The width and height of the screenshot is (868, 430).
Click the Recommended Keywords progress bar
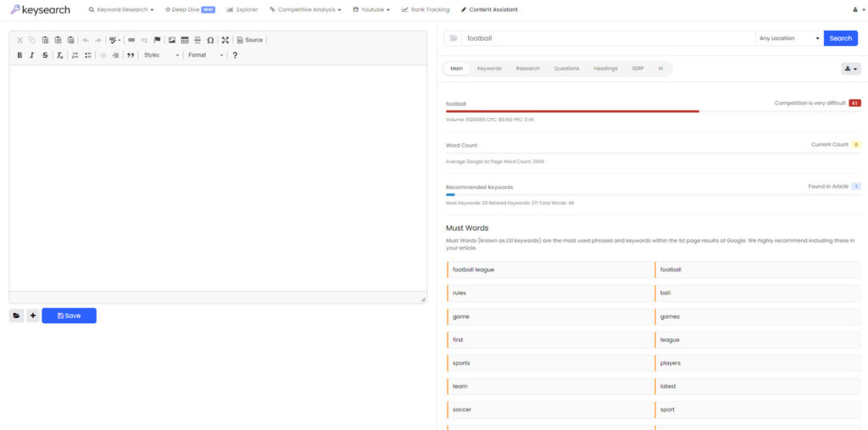tap(654, 195)
